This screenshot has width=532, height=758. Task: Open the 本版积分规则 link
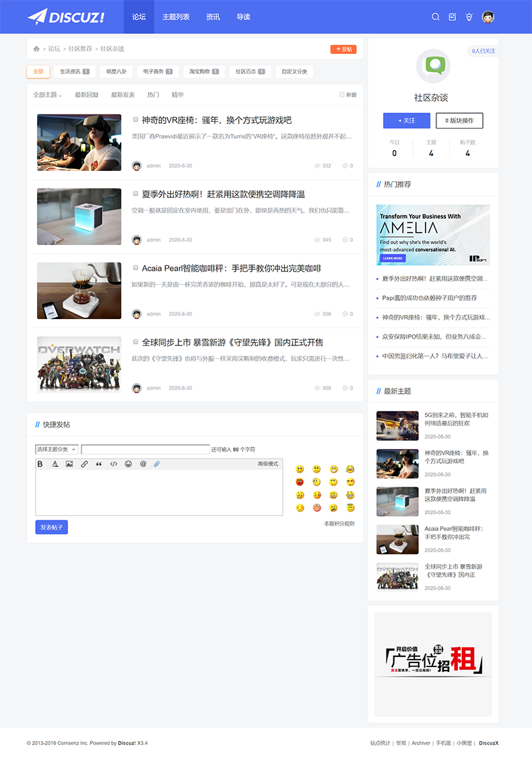(339, 524)
